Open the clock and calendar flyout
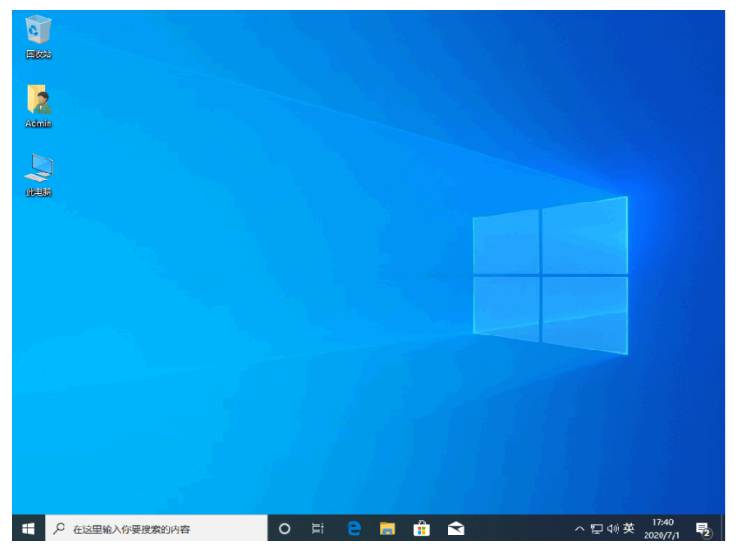The width and height of the screenshot is (736, 544). [x=663, y=528]
